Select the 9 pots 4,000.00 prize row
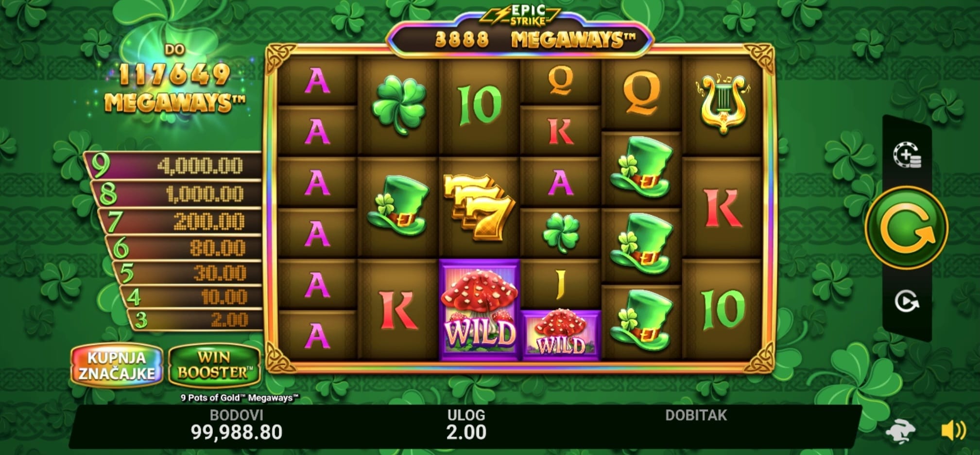980x455 pixels. click(x=173, y=166)
